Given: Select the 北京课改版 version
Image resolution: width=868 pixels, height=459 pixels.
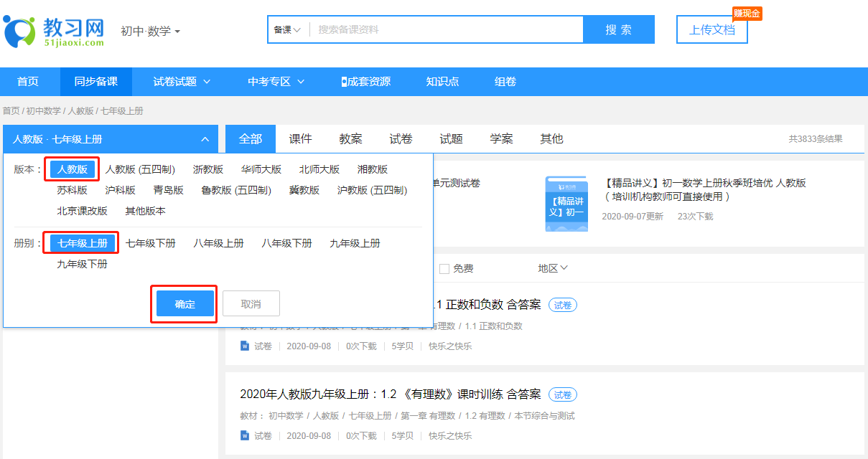Looking at the screenshot, I should (x=83, y=211).
